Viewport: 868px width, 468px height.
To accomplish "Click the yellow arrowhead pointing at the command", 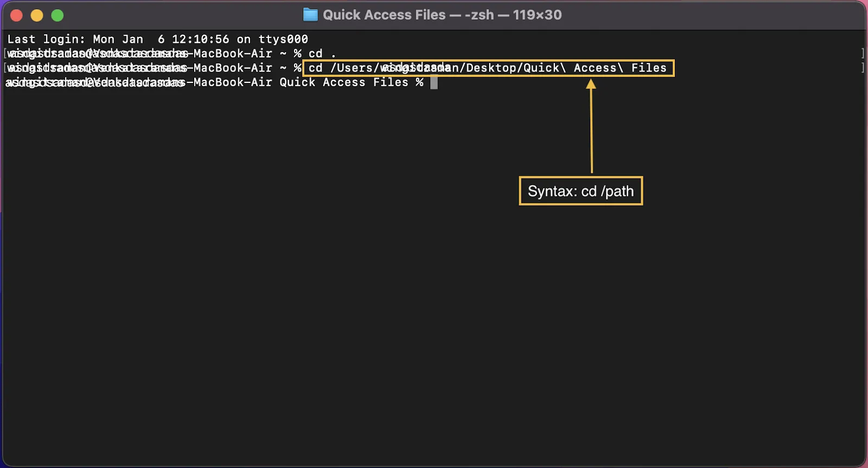I will tap(591, 84).
